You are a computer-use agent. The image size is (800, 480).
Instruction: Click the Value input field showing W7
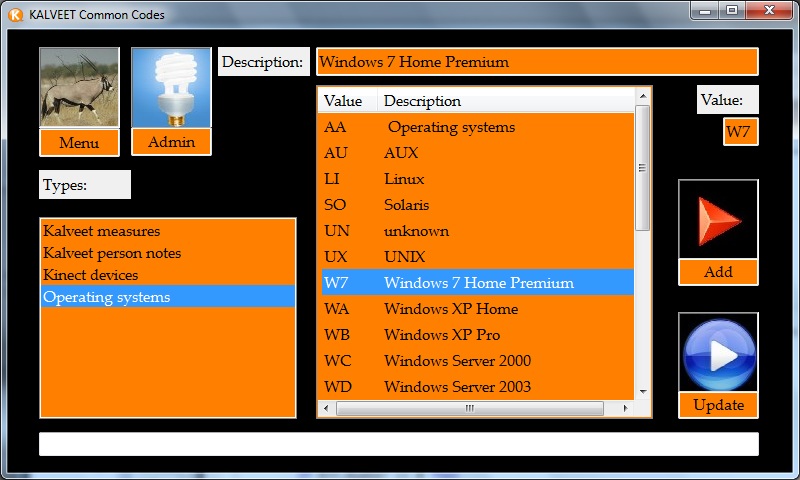click(x=740, y=132)
